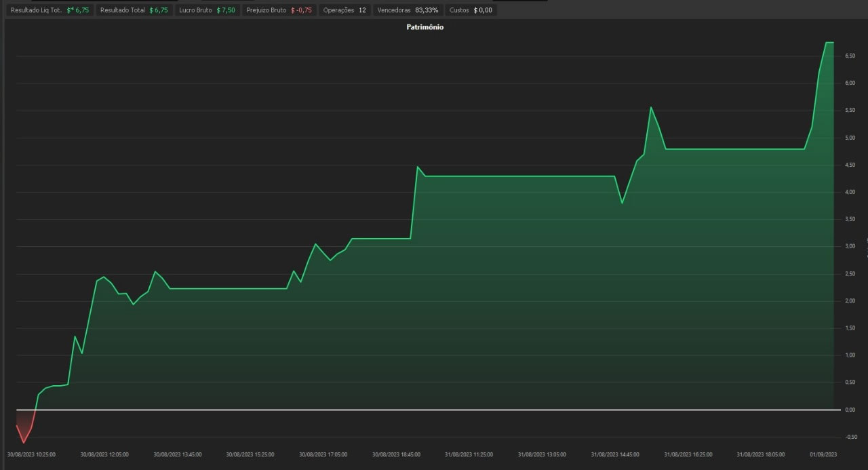Click the Prejuízo Bruto $ -0,75 box

279,10
